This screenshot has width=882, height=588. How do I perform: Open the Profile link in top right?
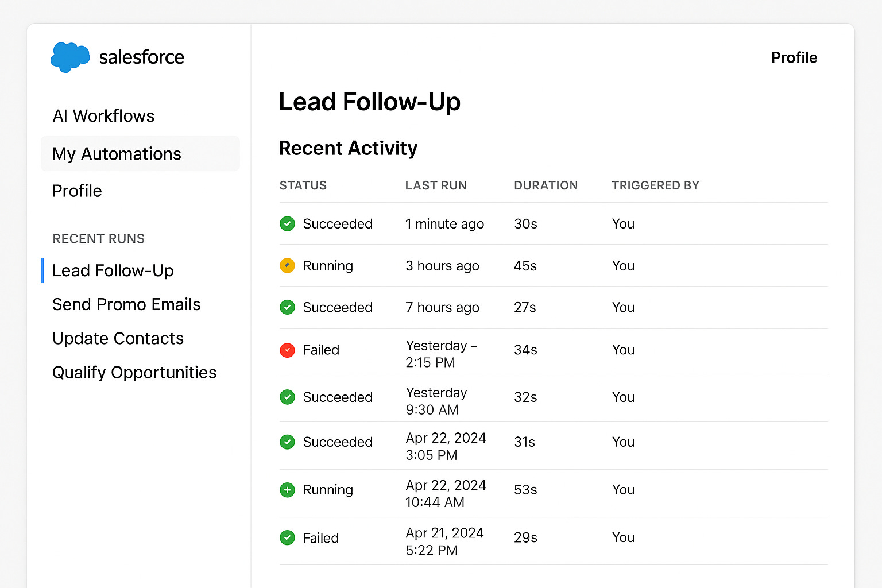[x=794, y=57]
